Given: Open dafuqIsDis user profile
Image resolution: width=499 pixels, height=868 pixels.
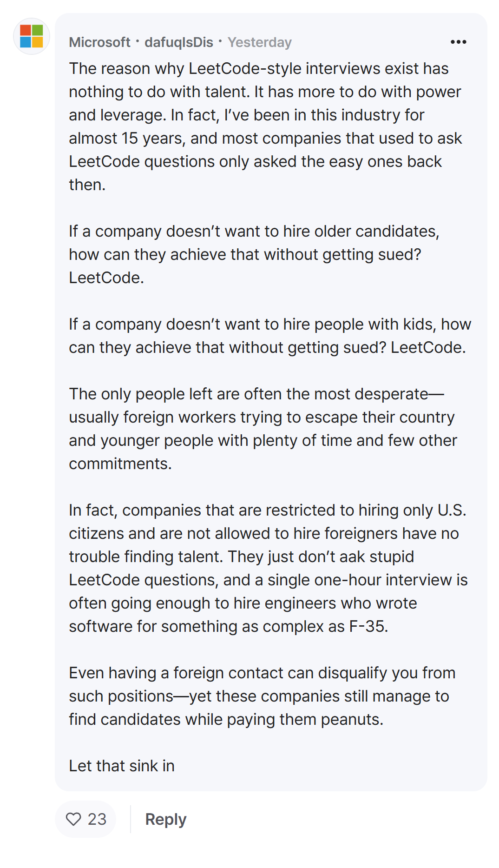Looking at the screenshot, I should pos(179,42).
